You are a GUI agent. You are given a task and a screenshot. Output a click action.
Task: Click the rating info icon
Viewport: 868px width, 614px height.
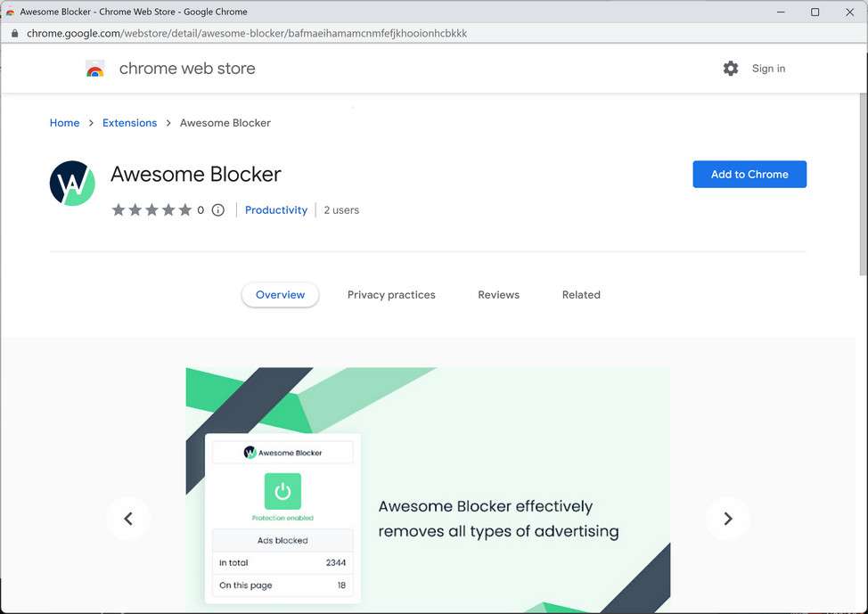point(218,210)
